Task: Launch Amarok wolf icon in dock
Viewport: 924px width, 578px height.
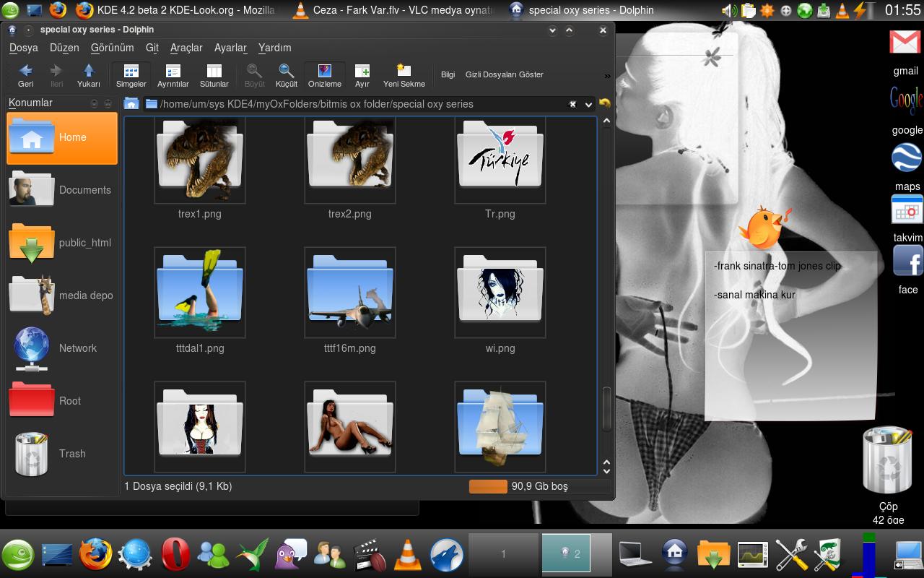Action: pyautogui.click(x=447, y=555)
